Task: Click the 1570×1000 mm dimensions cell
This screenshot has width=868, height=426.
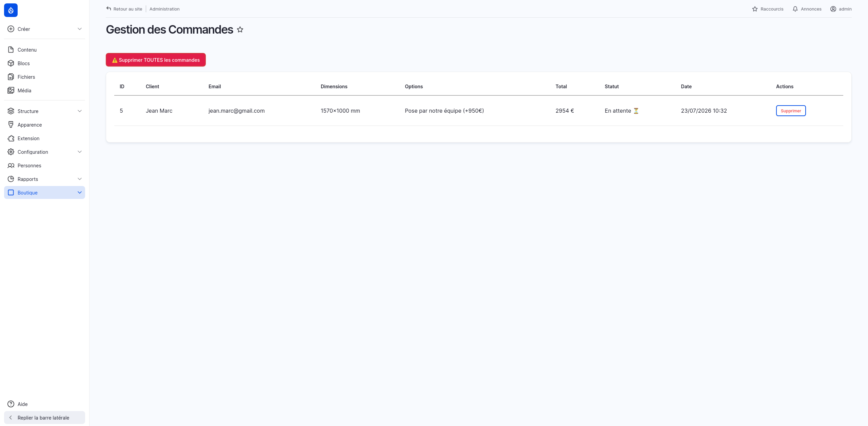Action: pyautogui.click(x=340, y=111)
